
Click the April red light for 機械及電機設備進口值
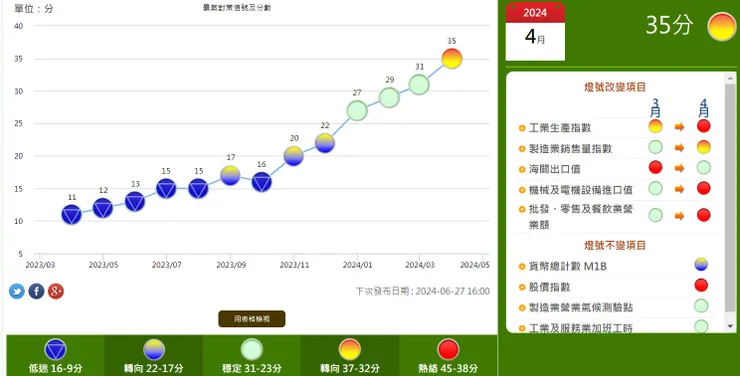click(703, 188)
